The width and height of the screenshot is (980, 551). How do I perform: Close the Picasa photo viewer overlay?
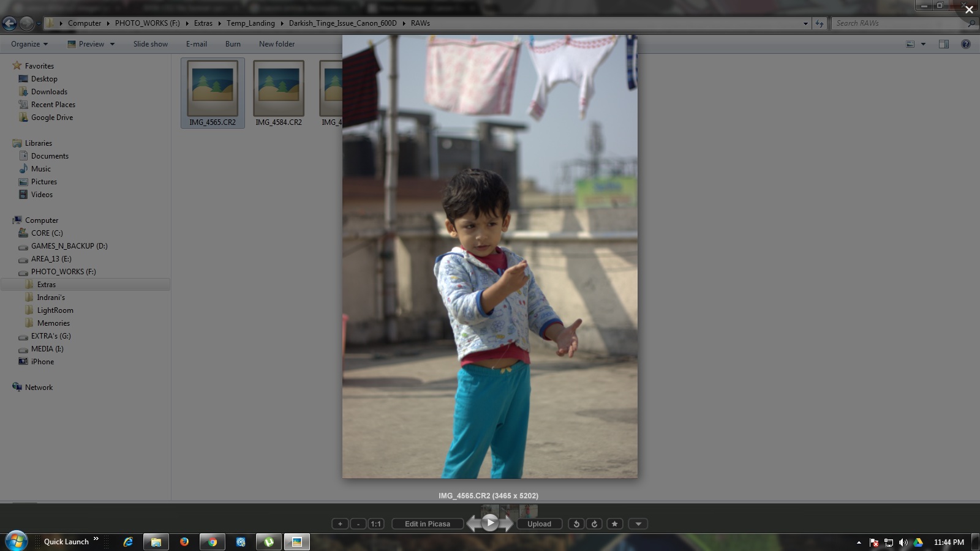(x=969, y=10)
